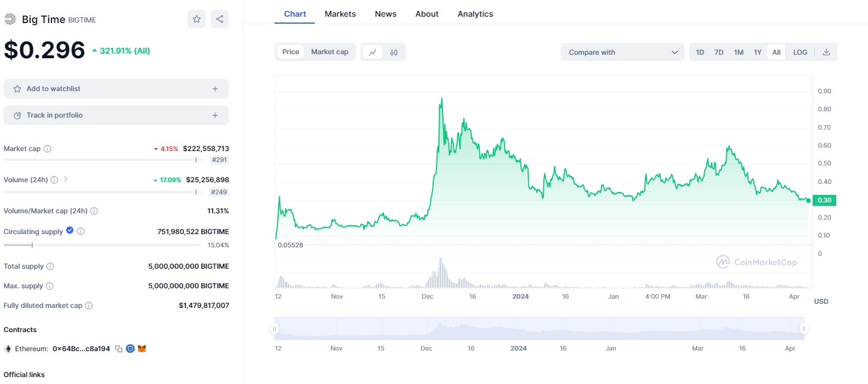The width and height of the screenshot is (868, 384).
Task: Open the Markets tab
Action: pos(340,14)
